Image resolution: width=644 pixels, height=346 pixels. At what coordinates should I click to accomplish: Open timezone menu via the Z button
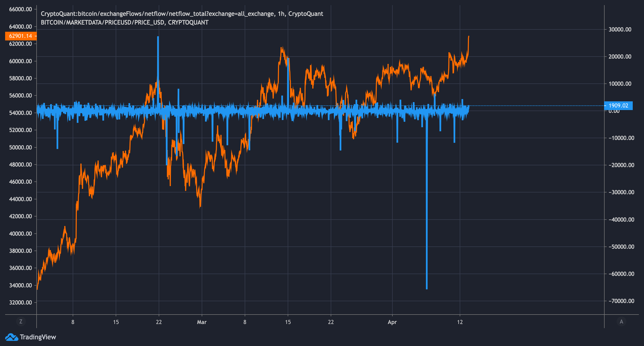[x=21, y=322]
